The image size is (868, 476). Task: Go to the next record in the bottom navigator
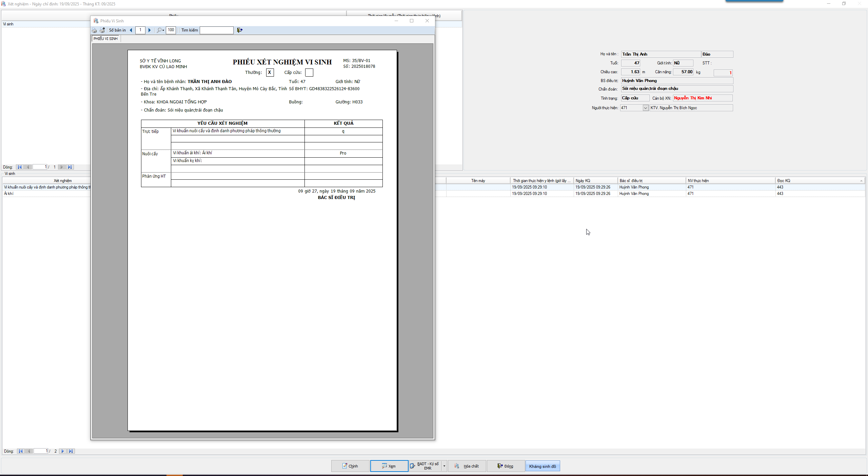pyautogui.click(x=63, y=451)
